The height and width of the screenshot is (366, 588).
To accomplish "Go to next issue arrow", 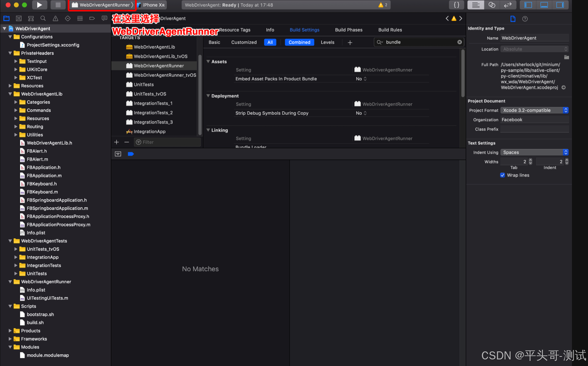I will point(461,18).
